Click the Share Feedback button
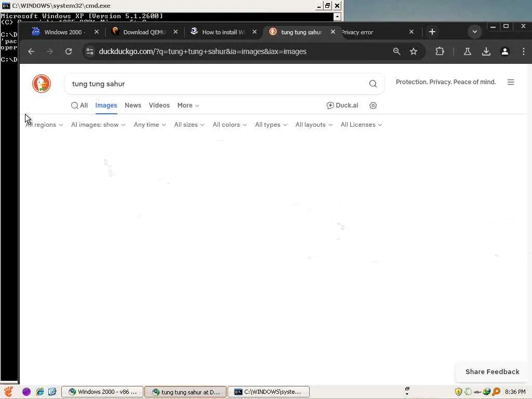This screenshot has height=399, width=532. [x=493, y=372]
